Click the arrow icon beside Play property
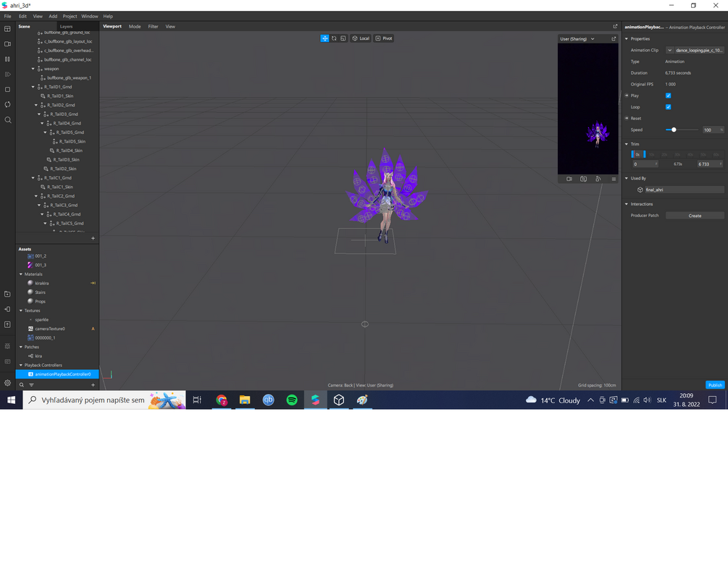Viewport: 728px width, 569px height. pyautogui.click(x=627, y=96)
